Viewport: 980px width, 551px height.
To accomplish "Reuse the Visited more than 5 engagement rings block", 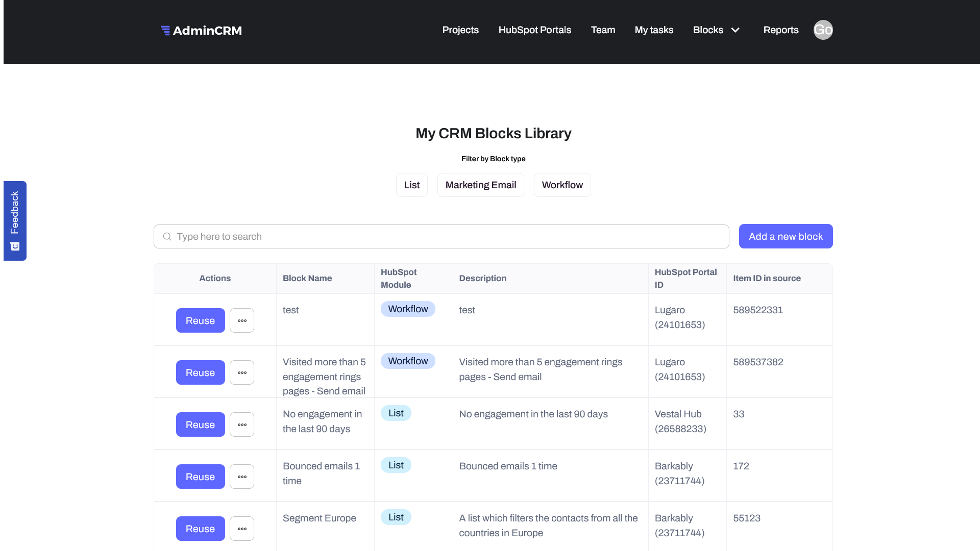I will pyautogui.click(x=200, y=372).
